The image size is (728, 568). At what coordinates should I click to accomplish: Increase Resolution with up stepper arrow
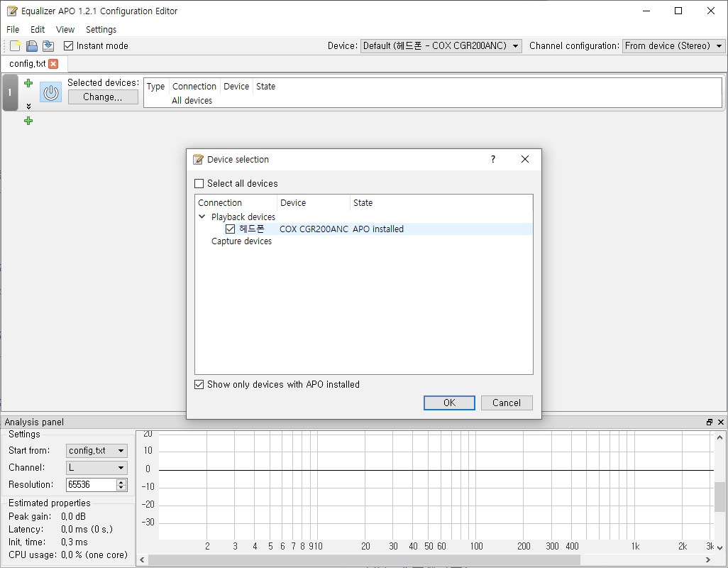[x=121, y=481]
